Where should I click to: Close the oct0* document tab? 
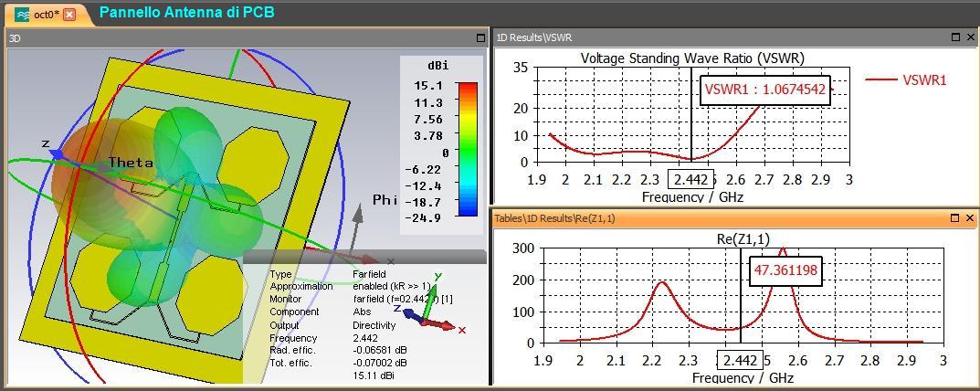pyautogui.click(x=69, y=15)
